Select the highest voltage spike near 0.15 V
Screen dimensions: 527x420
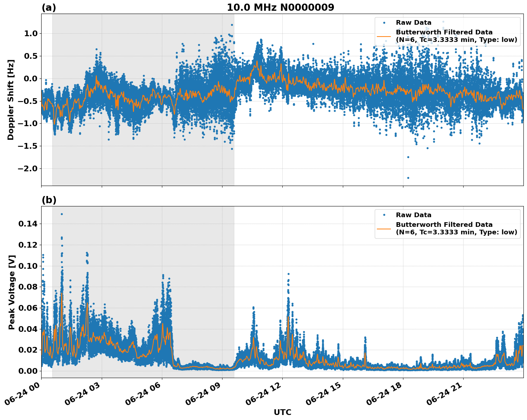point(62,213)
